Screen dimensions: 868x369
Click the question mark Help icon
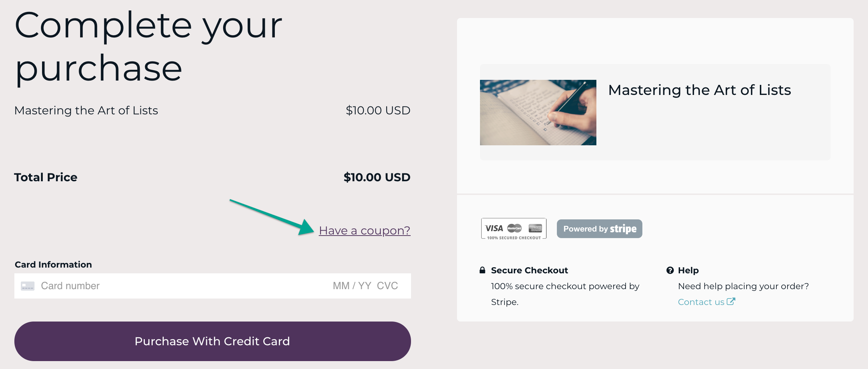670,270
